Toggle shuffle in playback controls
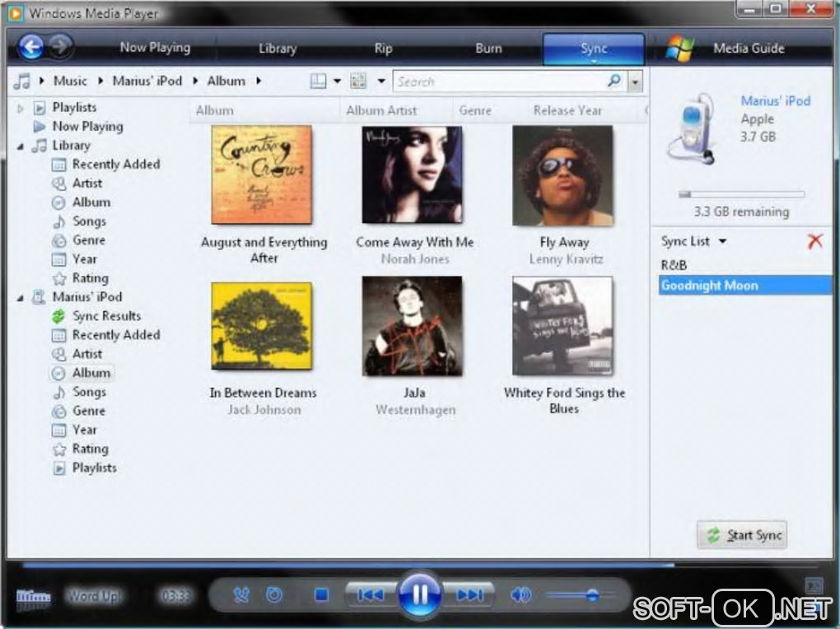Screen dimensions: 840x629 tap(241, 594)
